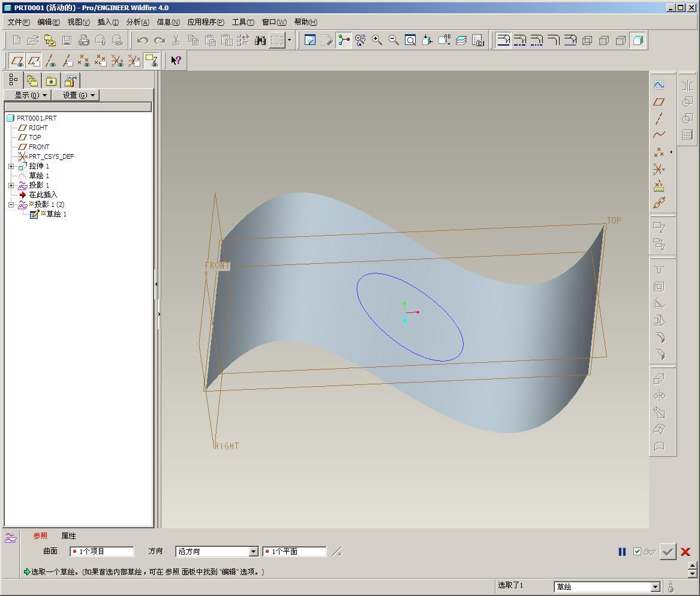Screen dimensions: 700x596
Task: Pause the projection feature tool
Action: coord(622,552)
